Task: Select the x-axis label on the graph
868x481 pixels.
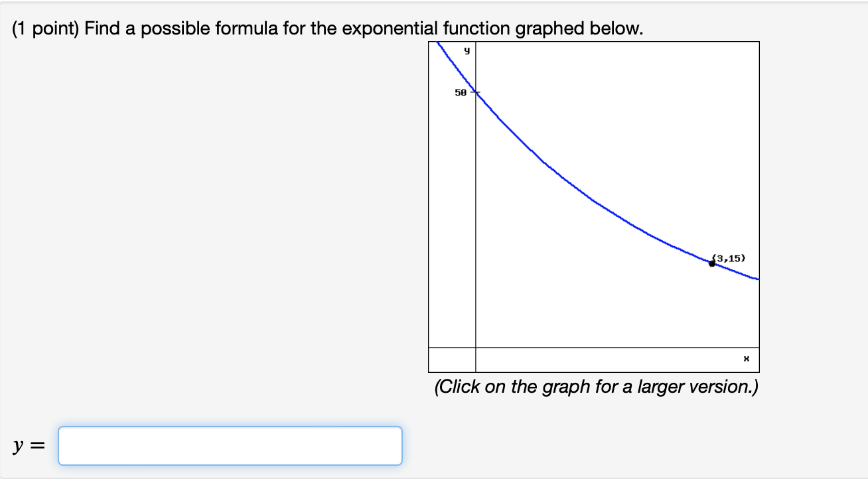Action: coord(747,358)
